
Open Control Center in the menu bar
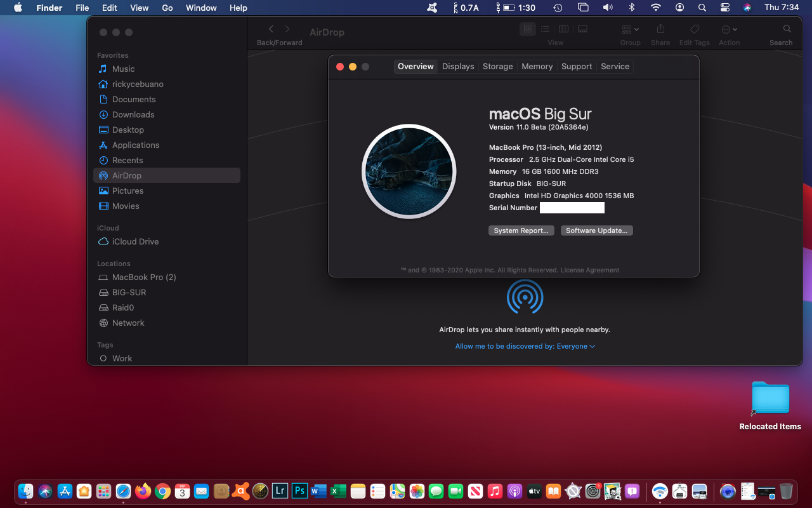[725, 8]
